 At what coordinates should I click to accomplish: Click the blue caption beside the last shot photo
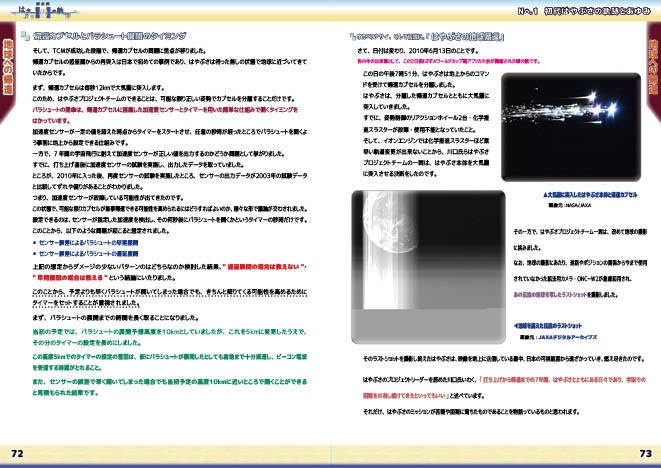click(x=548, y=325)
